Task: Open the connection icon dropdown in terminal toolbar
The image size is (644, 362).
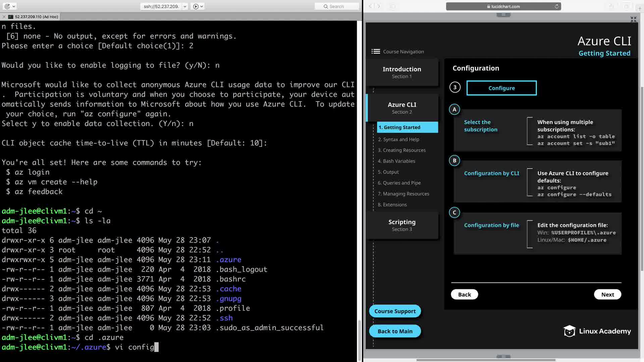Action: (14, 6)
